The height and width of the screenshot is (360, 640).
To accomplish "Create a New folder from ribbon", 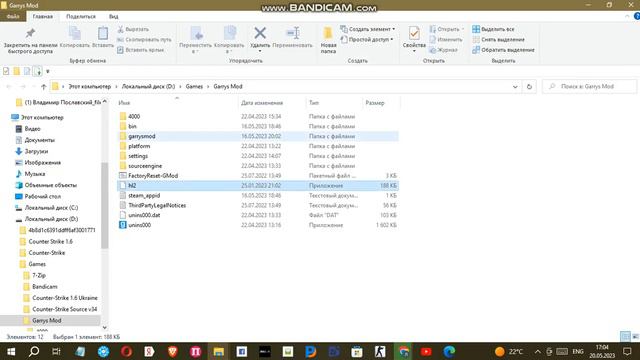I will (328, 40).
